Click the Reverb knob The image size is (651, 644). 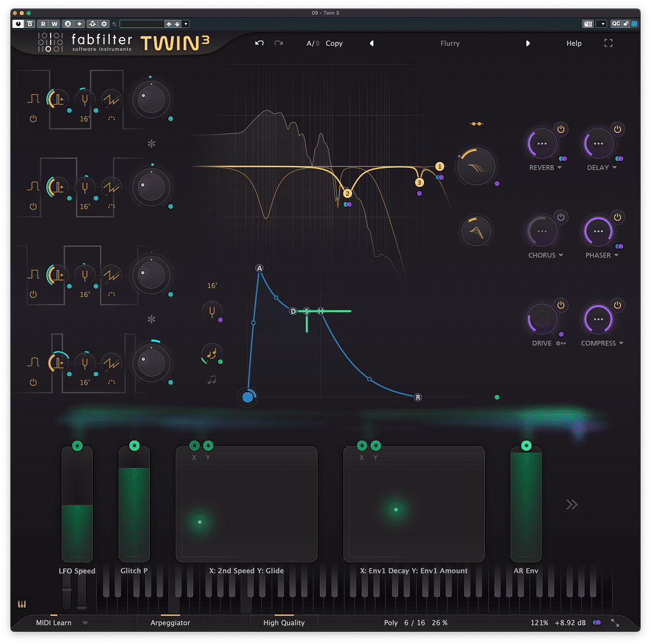click(542, 144)
